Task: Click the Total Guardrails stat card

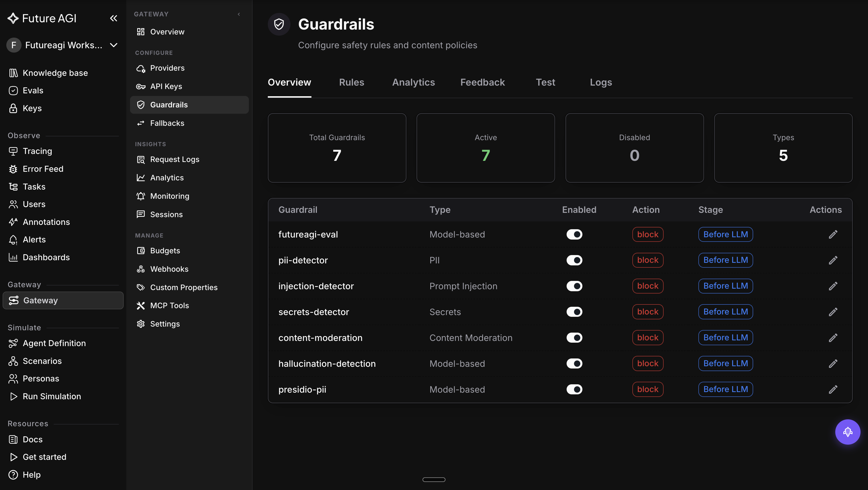Action: tap(337, 148)
